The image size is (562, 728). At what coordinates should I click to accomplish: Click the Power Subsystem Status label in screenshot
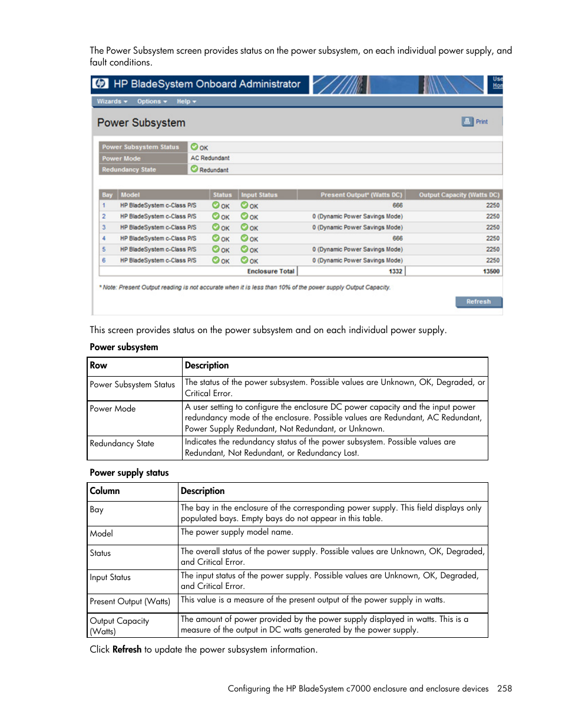tap(140, 147)
